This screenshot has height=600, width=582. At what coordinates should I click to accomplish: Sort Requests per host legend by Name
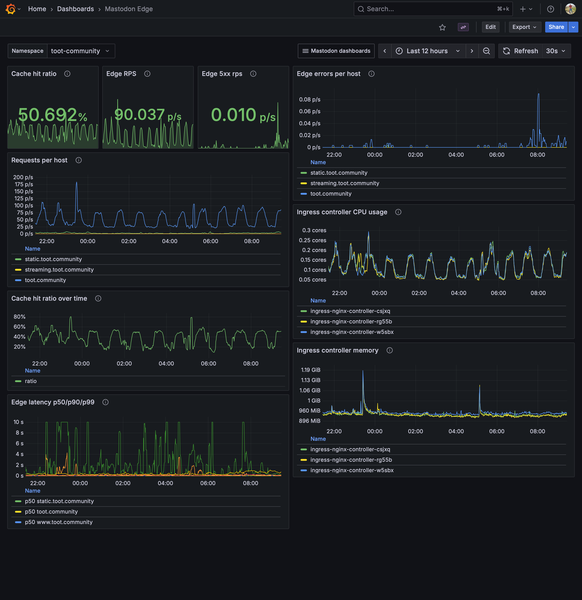pyautogui.click(x=33, y=249)
